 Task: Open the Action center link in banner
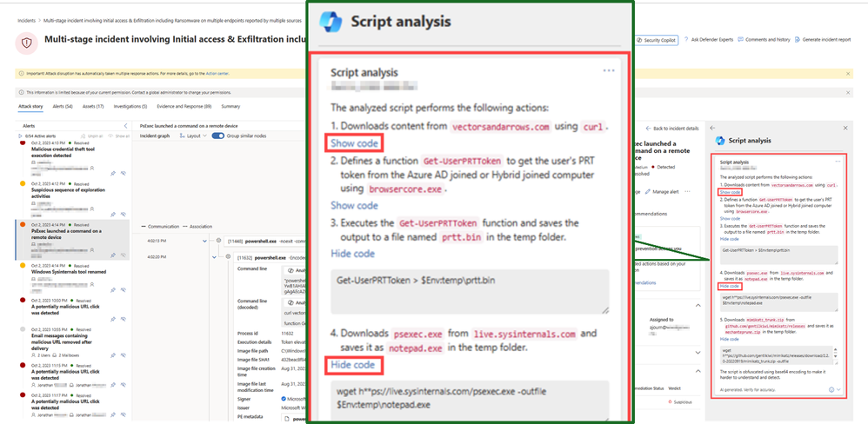pyautogui.click(x=217, y=73)
